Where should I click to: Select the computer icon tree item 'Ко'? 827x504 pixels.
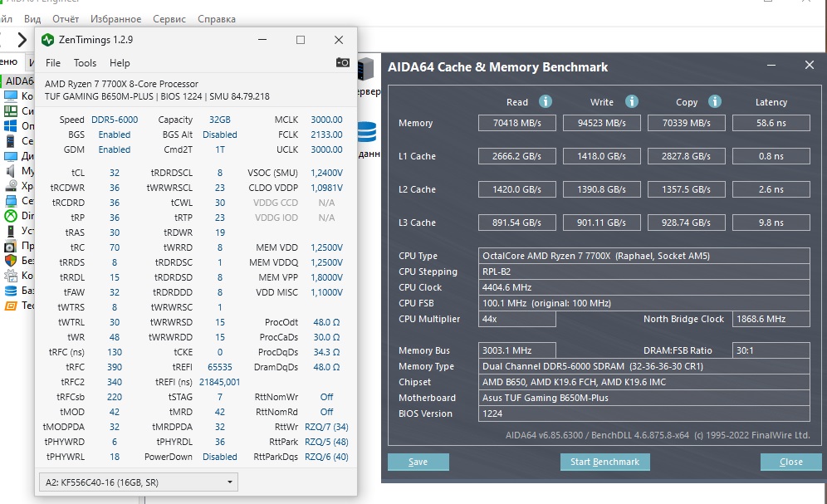pos(11,96)
